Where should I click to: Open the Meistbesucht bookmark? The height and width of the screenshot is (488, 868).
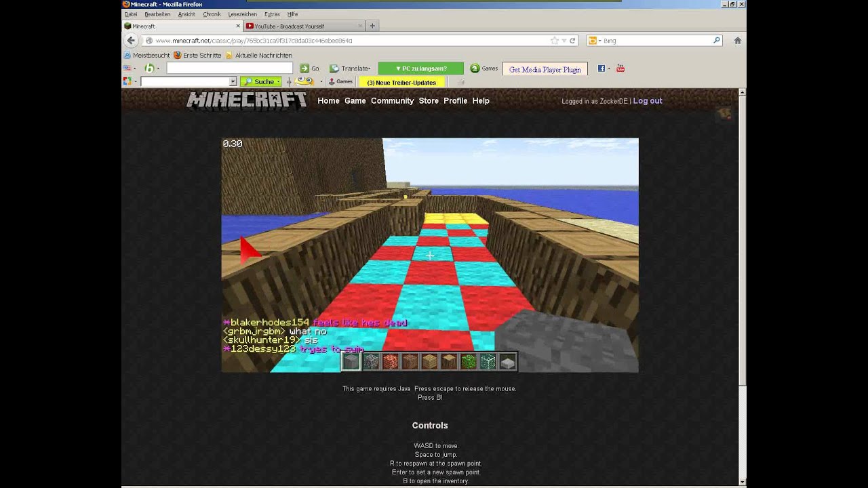click(x=146, y=55)
